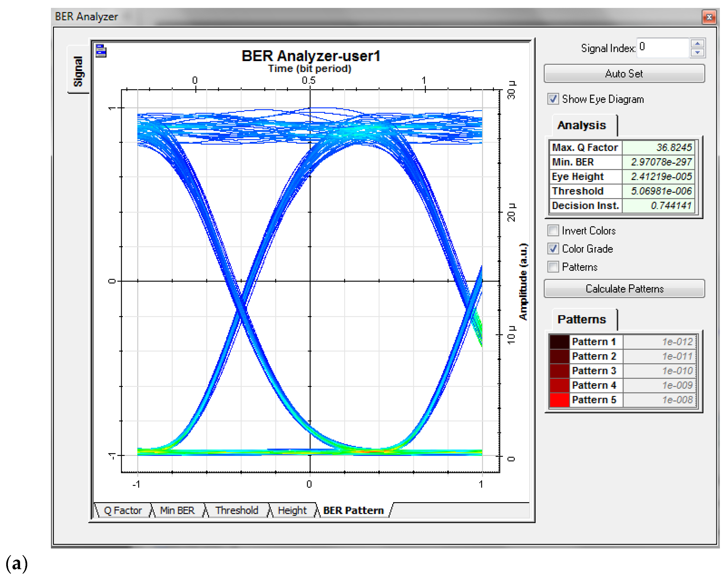Click the Max. Q Factor row label
728x584 pixels.
pyautogui.click(x=586, y=147)
